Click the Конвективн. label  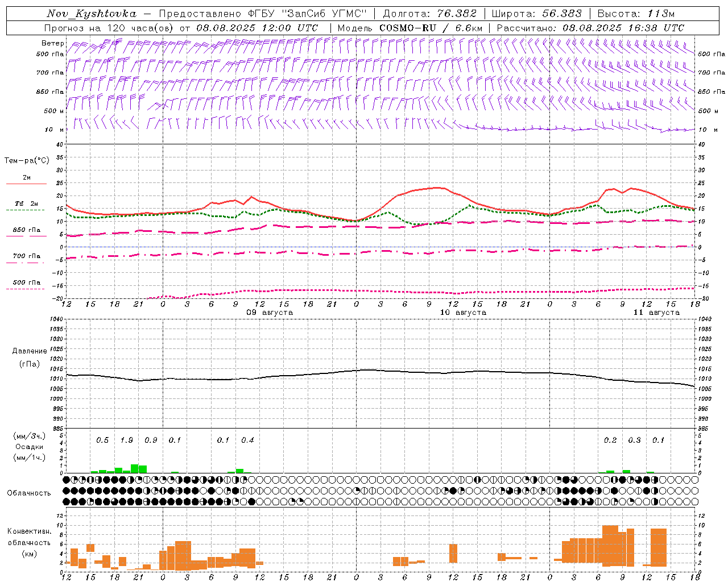tap(29, 531)
